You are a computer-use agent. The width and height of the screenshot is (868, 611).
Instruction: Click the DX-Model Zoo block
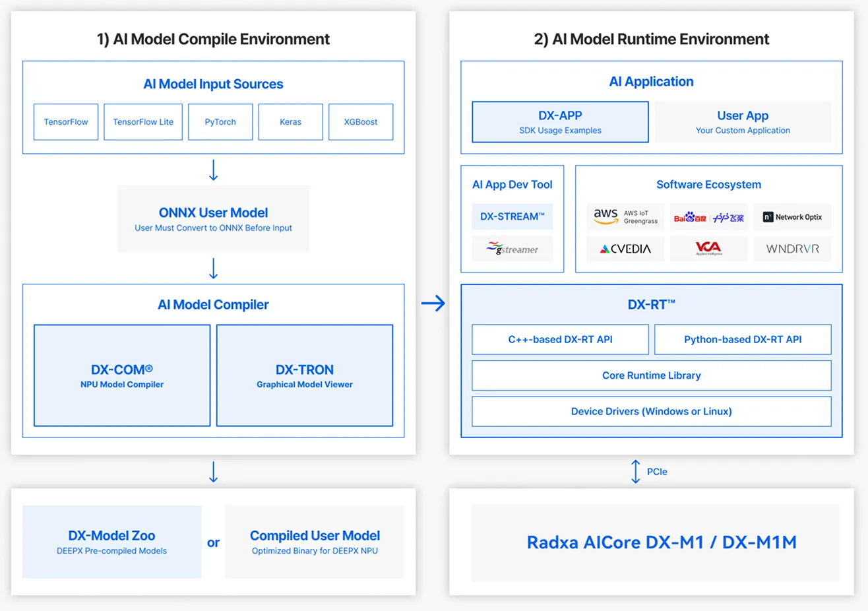(x=111, y=542)
